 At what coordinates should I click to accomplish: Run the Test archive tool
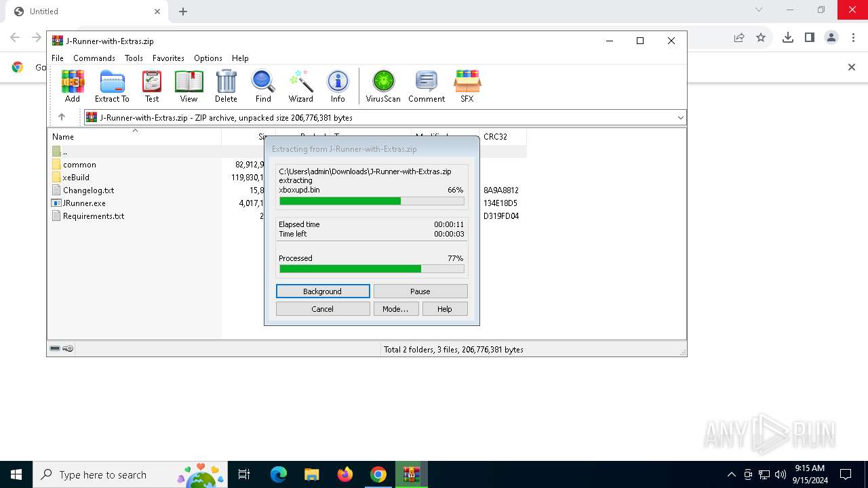[x=152, y=86]
